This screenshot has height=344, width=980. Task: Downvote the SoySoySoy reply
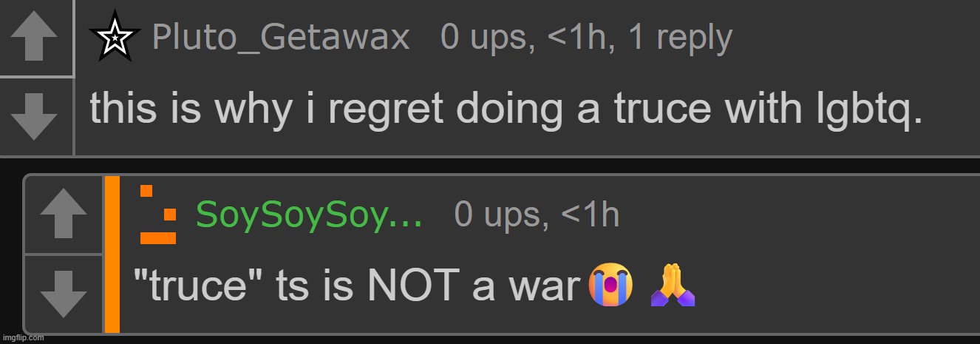pos(63,294)
